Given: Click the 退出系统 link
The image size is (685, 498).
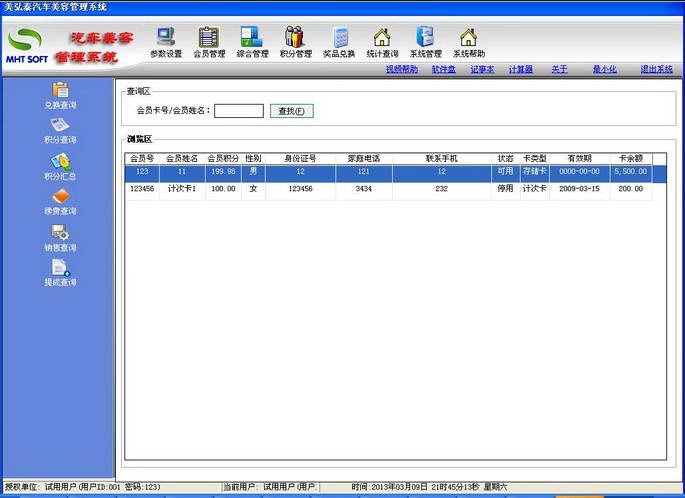Looking at the screenshot, I should click(657, 69).
